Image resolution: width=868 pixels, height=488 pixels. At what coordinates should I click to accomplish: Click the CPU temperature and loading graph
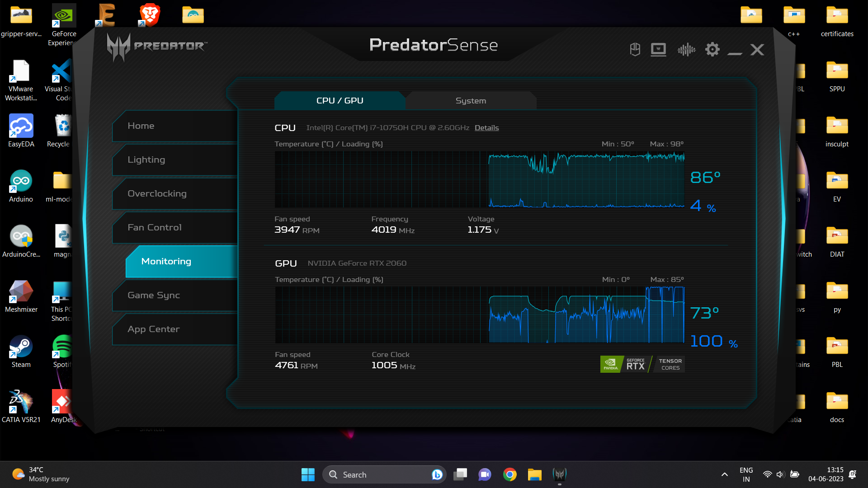[x=480, y=179]
